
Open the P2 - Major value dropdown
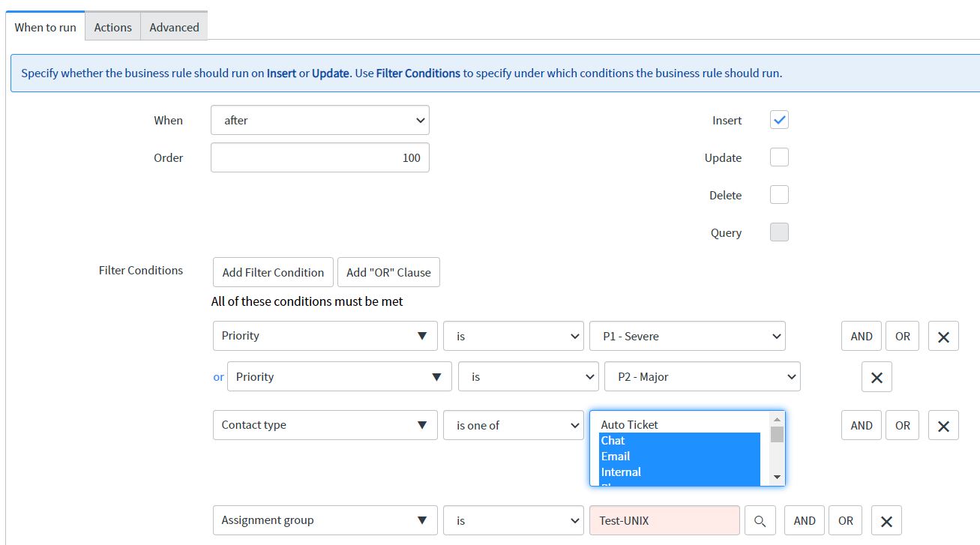coord(703,376)
